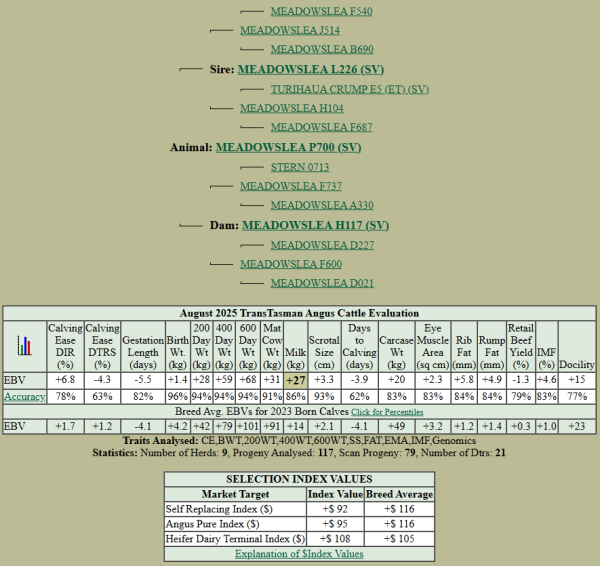
Task: Click the Accuracy link in EBV table
Action: click(x=24, y=397)
